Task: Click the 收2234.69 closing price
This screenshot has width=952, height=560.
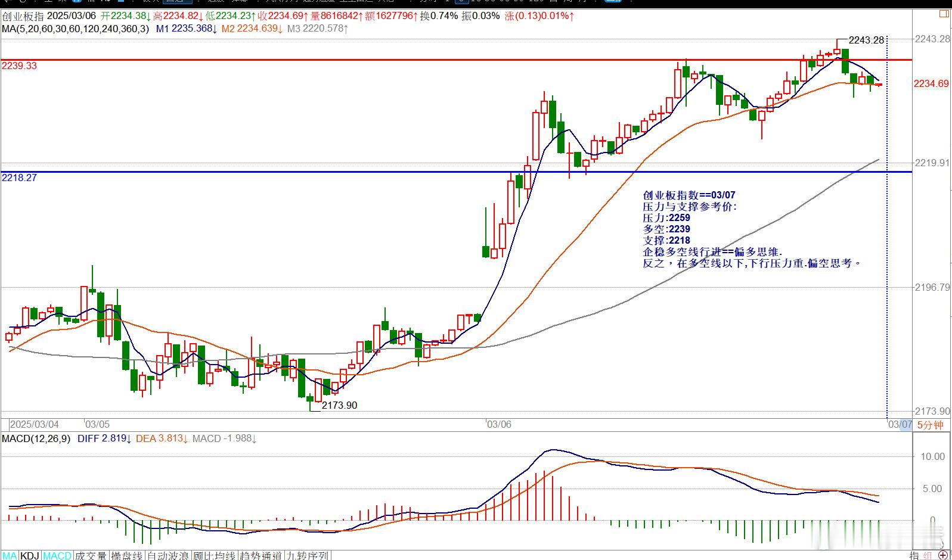Action: coord(284,16)
